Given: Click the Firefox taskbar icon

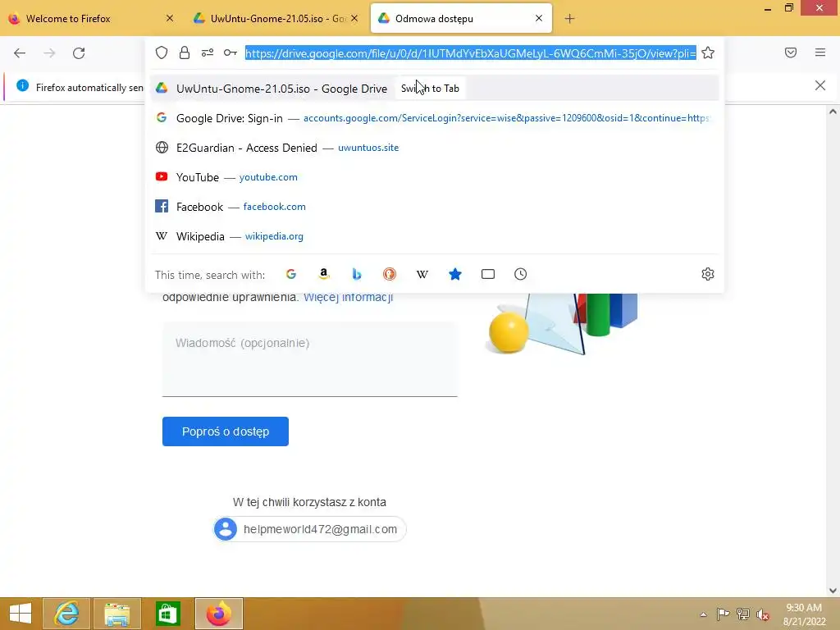Looking at the screenshot, I should click(218, 614).
